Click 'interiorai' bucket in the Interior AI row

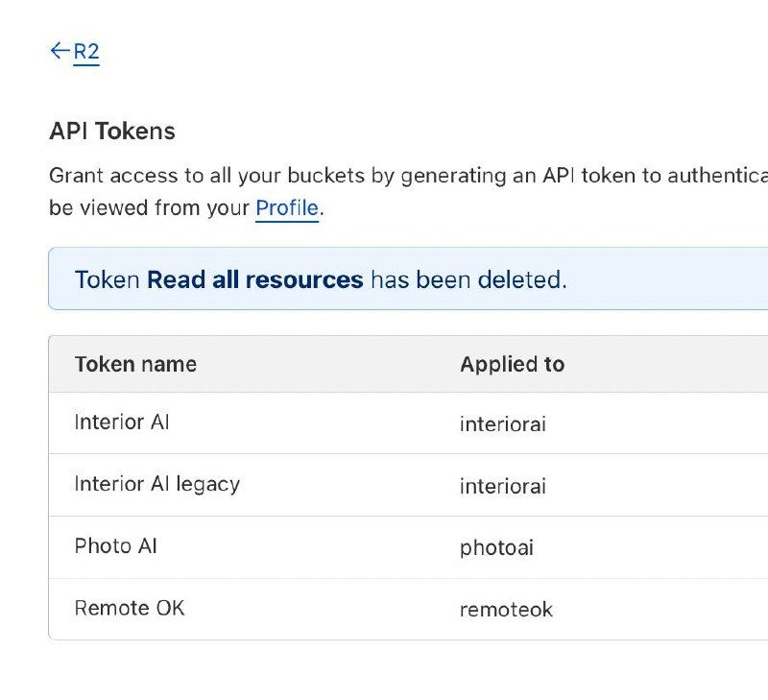click(x=502, y=424)
